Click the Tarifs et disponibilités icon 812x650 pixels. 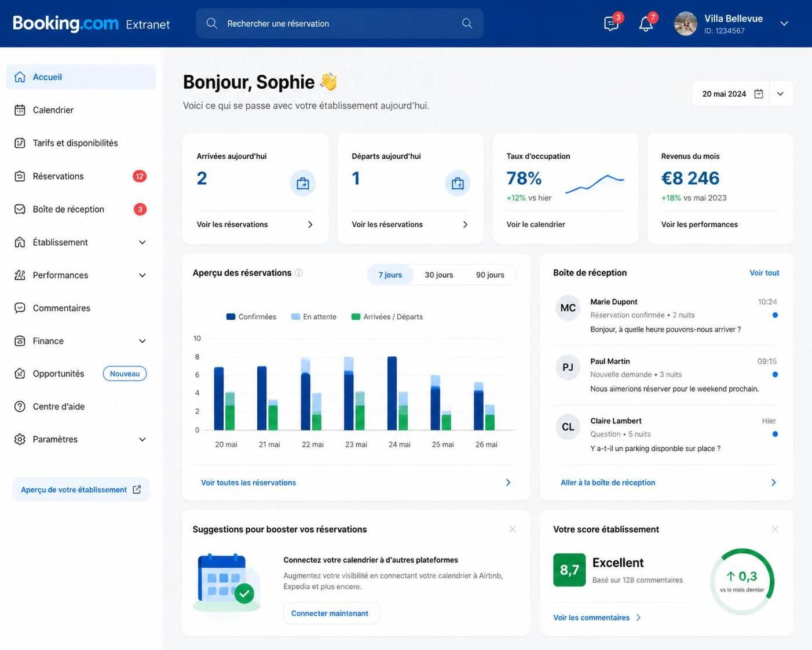pyautogui.click(x=20, y=143)
